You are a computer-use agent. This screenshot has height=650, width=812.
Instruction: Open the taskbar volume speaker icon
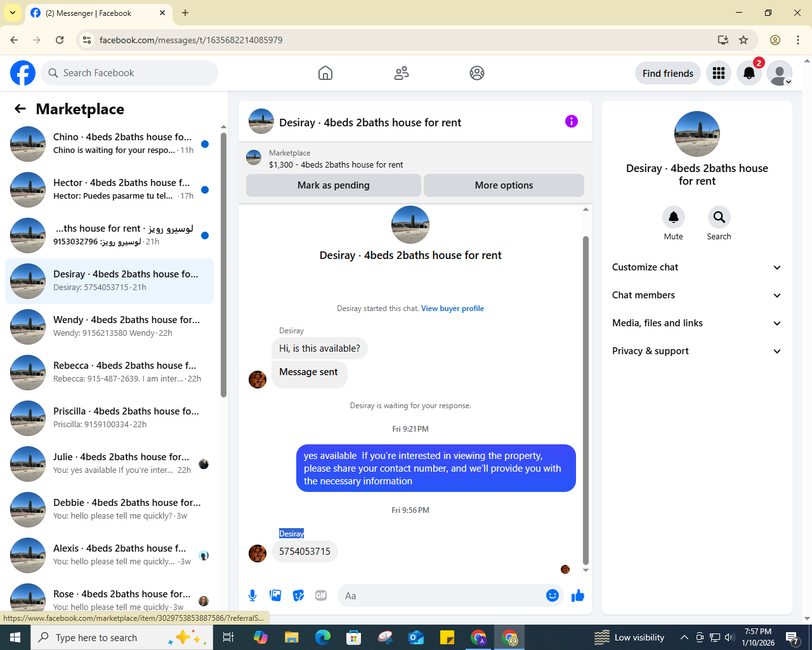pos(730,637)
